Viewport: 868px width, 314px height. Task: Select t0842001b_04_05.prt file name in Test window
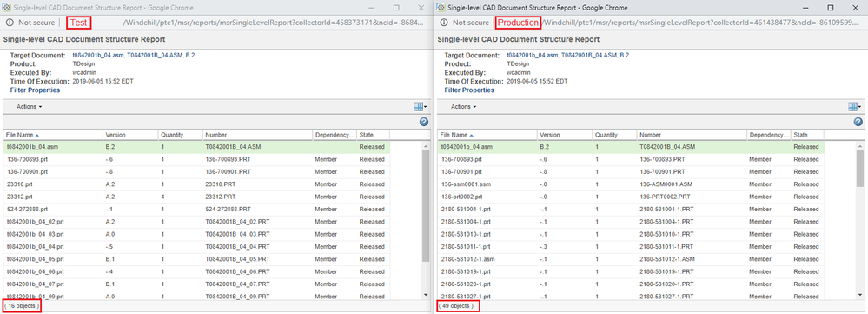tap(35, 259)
